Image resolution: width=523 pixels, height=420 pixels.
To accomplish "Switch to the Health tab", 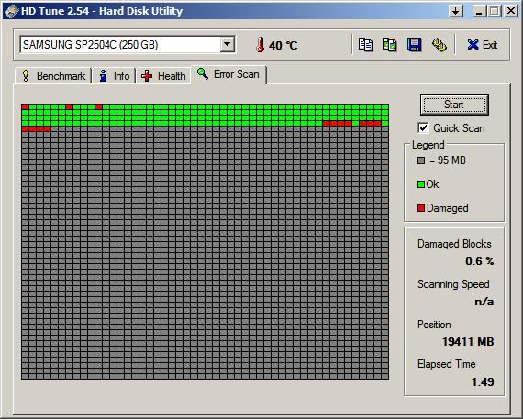I will pos(163,76).
